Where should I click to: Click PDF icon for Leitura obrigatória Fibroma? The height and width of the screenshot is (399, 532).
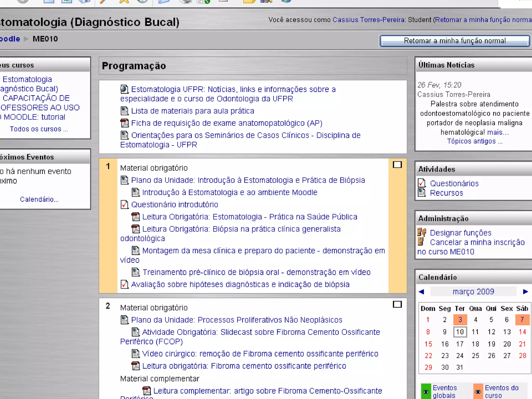[135, 366]
